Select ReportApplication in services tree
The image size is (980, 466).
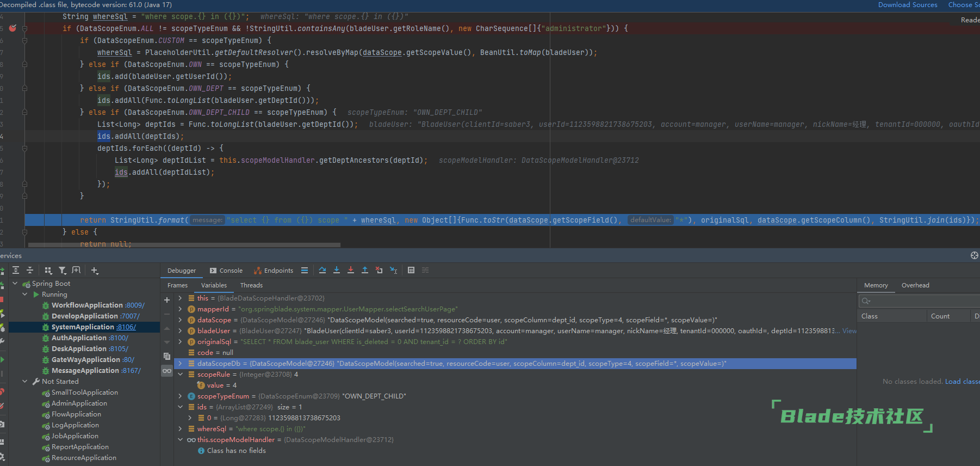coord(80,446)
